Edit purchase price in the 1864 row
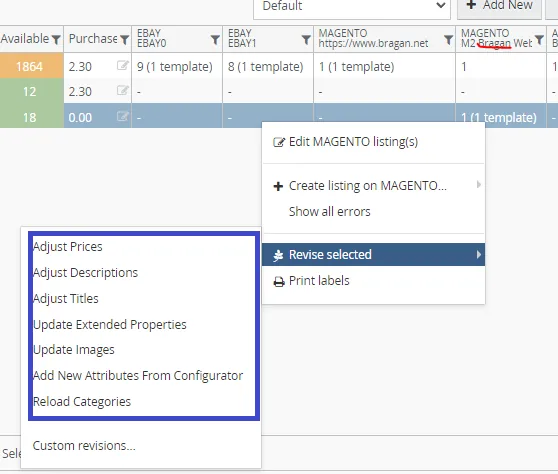558x474 pixels. pos(122,65)
